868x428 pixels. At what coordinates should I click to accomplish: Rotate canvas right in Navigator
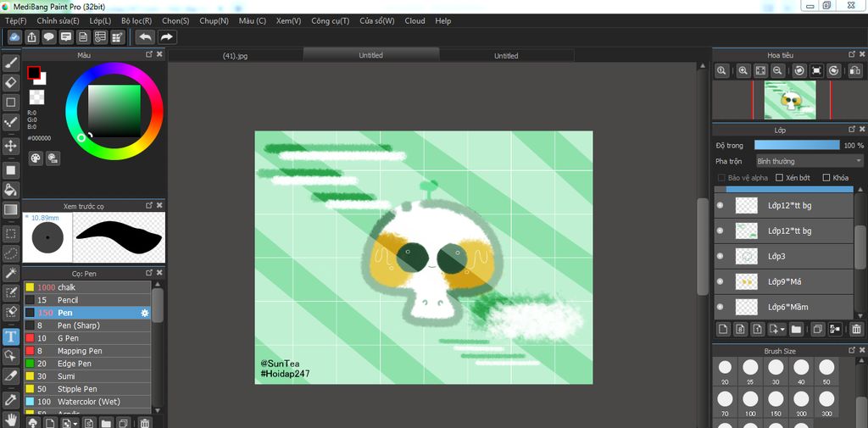pos(834,71)
